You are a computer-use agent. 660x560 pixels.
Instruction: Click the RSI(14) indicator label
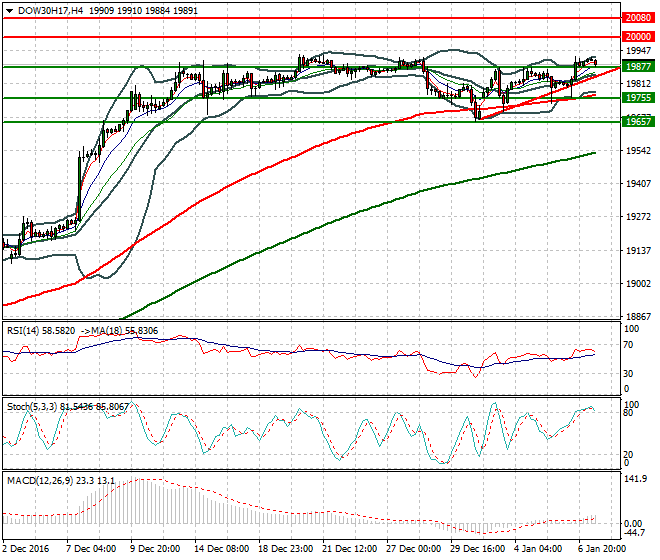[24, 331]
